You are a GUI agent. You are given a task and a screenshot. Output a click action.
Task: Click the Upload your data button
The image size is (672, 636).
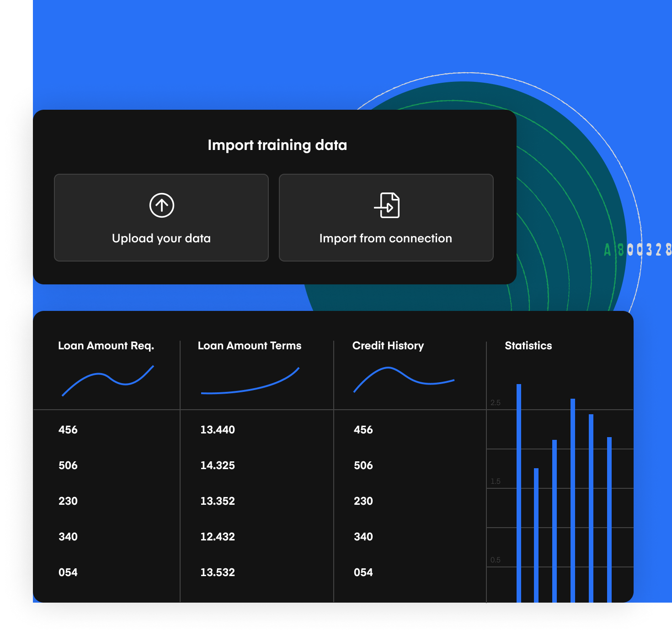pyautogui.click(x=161, y=218)
